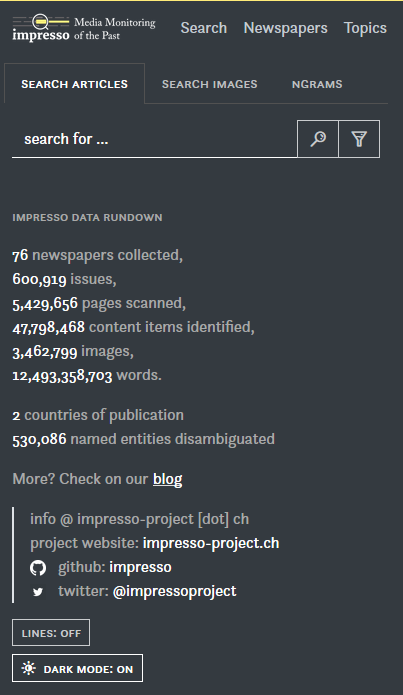This screenshot has width=403, height=695.
Task: Toggle the Lines: Off button
Action: click(51, 633)
